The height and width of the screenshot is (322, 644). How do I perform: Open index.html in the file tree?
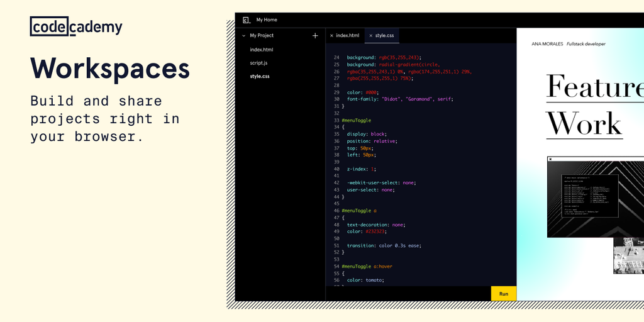pos(262,50)
